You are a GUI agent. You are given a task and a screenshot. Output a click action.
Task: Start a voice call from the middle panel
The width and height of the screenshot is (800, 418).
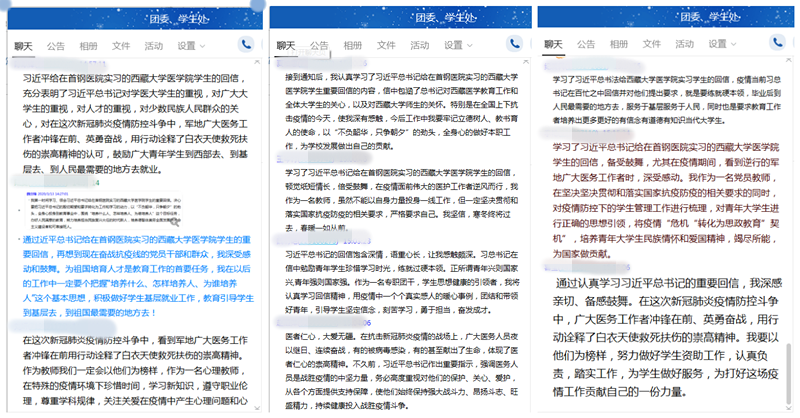click(x=513, y=45)
